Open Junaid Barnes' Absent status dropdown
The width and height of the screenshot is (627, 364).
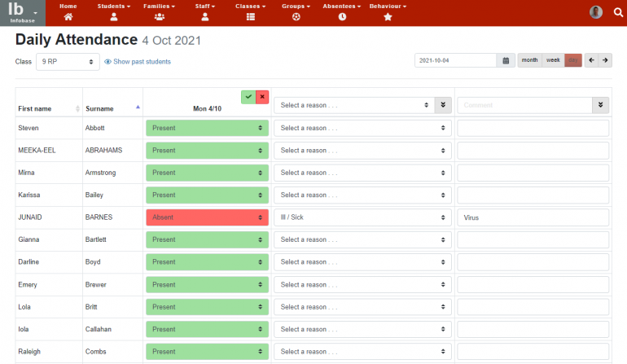207,217
